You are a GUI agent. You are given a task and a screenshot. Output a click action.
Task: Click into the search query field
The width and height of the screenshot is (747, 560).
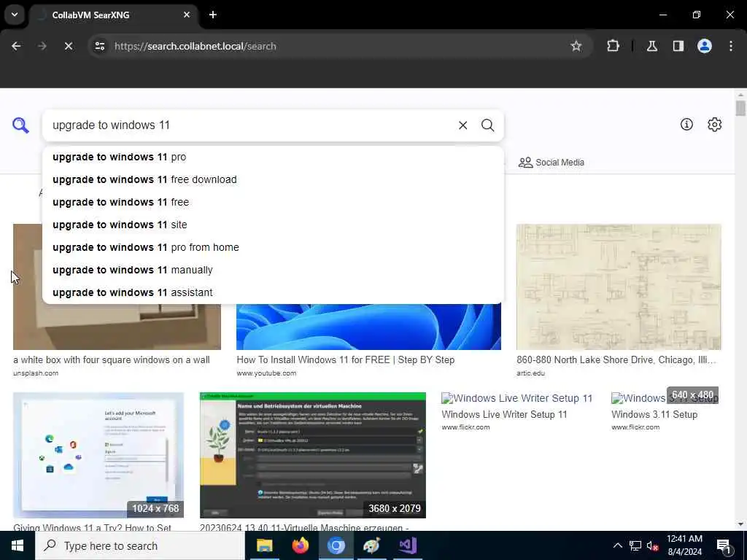tap(248, 125)
